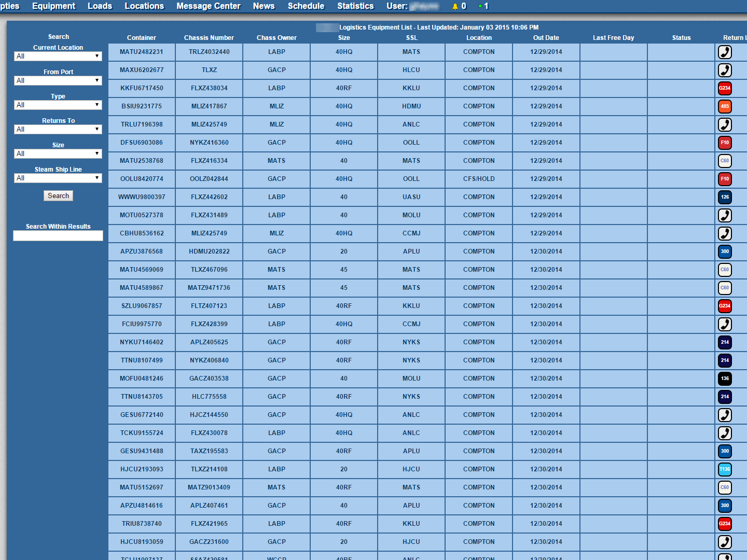This screenshot has height=560, width=747.
Task: Click the green online status dot
Action: 480,6
